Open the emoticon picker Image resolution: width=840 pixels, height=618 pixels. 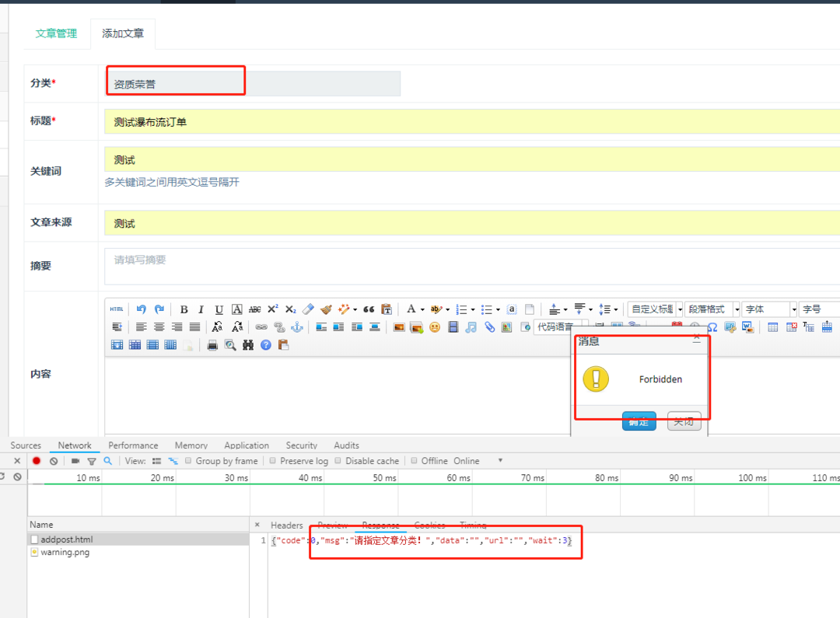click(x=435, y=326)
